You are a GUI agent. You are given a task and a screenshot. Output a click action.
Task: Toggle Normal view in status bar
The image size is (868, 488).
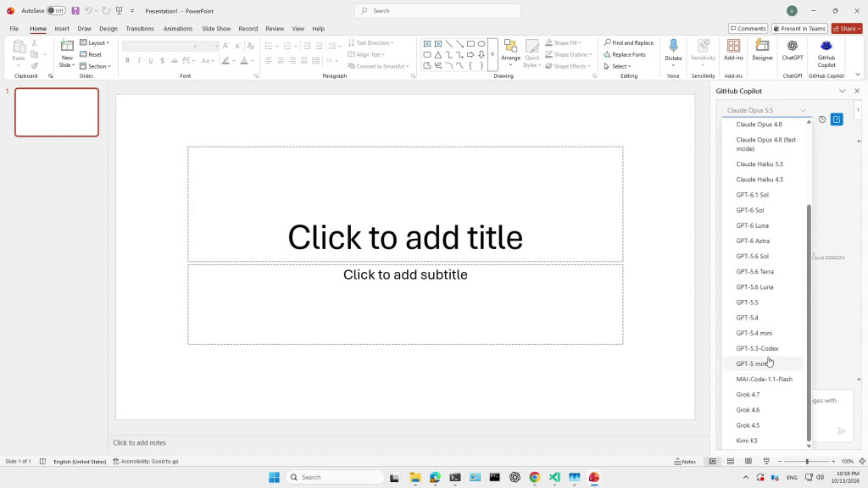click(712, 462)
